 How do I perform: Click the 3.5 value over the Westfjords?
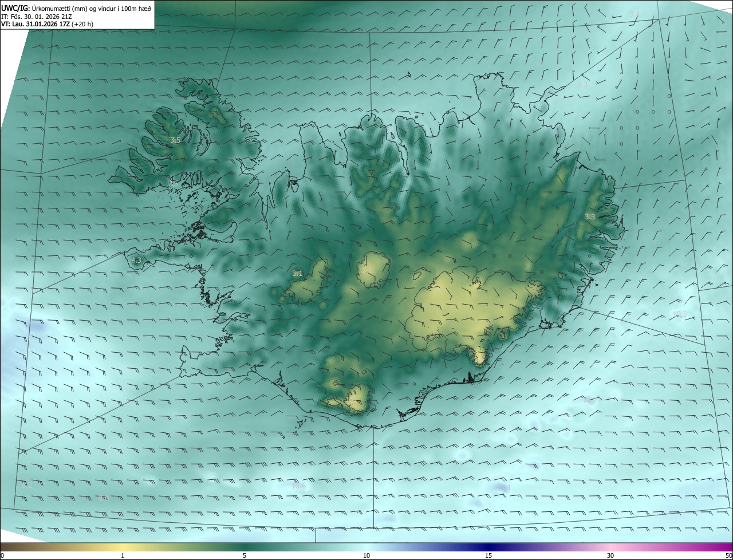click(x=175, y=140)
